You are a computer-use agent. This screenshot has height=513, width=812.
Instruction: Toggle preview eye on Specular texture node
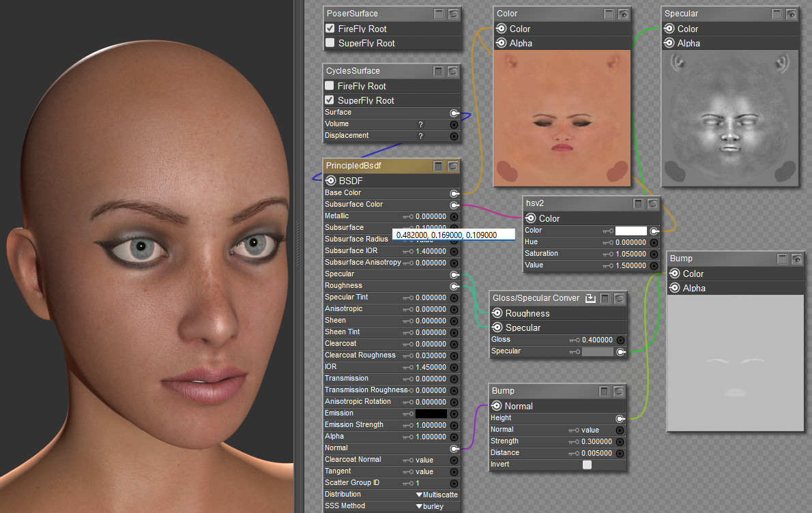click(792, 14)
